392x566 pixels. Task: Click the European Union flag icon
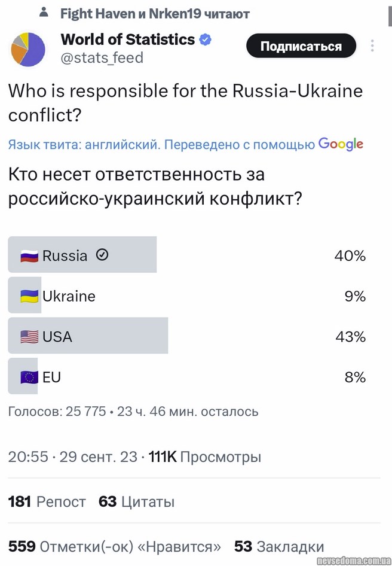29,378
